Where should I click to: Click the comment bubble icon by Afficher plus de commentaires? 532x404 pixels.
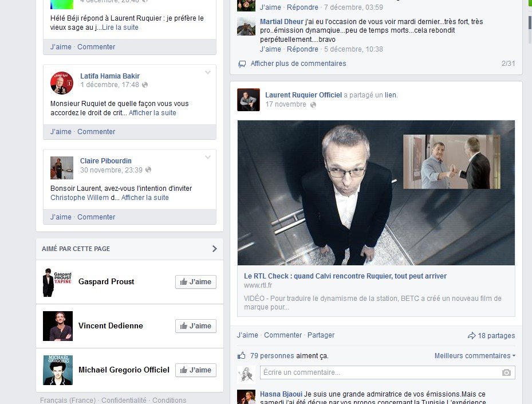(242, 64)
